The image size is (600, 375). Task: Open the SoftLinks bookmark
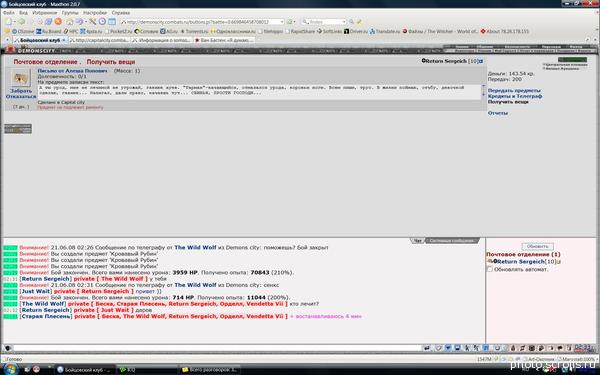[x=329, y=31]
